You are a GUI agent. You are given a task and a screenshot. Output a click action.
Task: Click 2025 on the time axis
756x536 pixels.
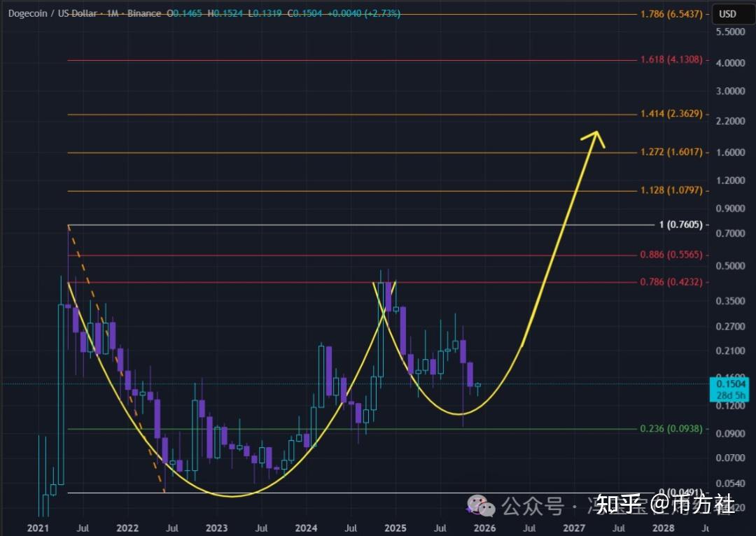coord(395,528)
